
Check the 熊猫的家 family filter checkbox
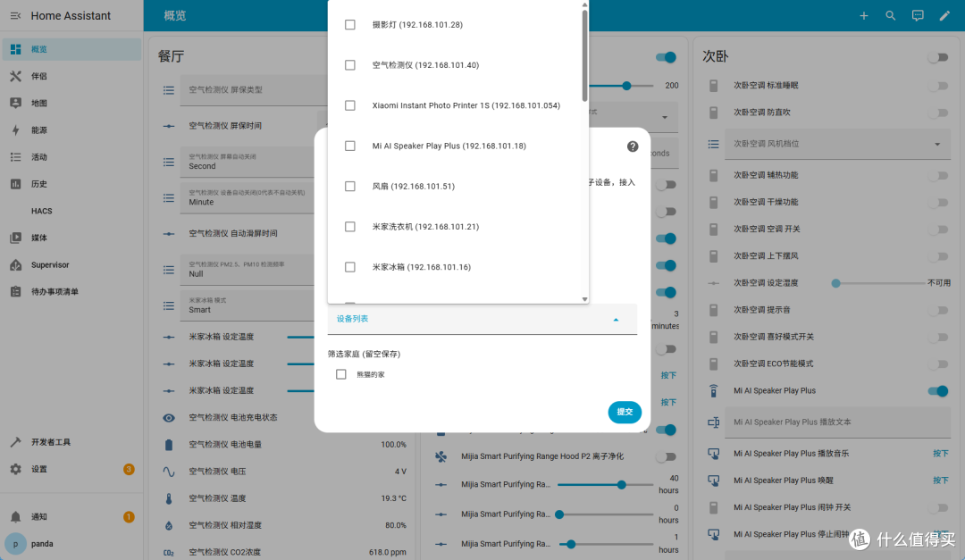click(341, 374)
